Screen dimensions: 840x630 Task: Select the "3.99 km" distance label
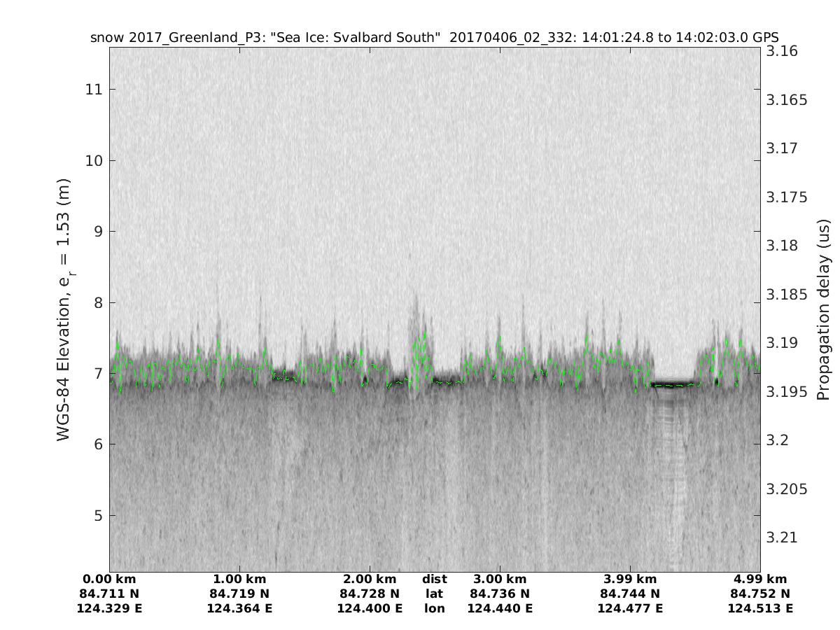(x=630, y=579)
